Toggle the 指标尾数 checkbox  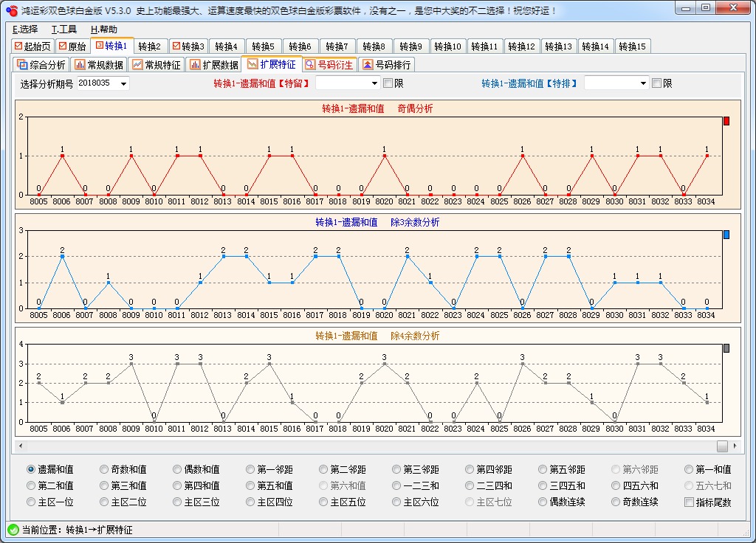tap(689, 502)
